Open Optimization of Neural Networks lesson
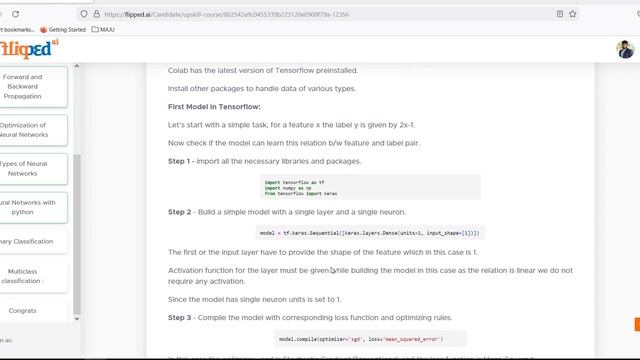The width and height of the screenshot is (640, 360). coord(33,130)
